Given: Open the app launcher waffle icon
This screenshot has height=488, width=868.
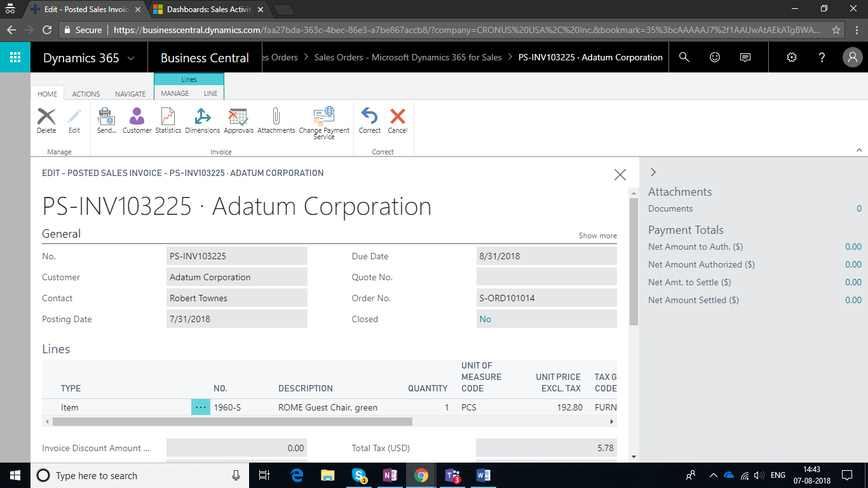Looking at the screenshot, I should pyautogui.click(x=15, y=57).
